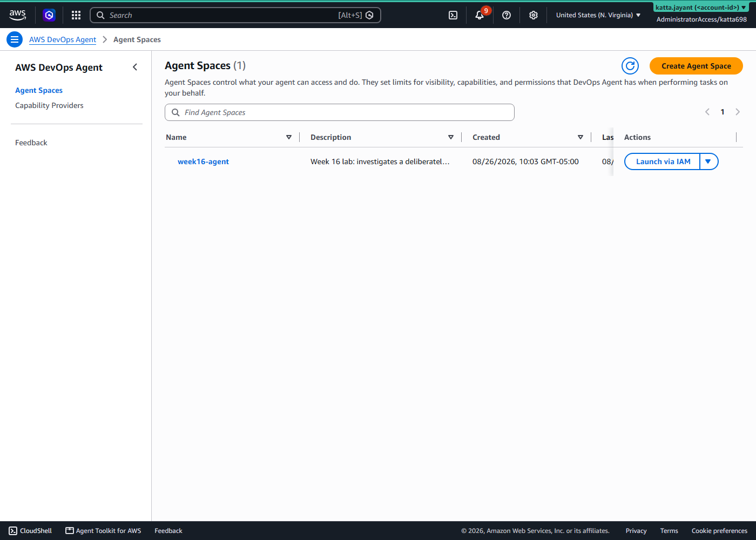Sort by the Created column arrow
Screen dimensions: 756x540
(580, 137)
